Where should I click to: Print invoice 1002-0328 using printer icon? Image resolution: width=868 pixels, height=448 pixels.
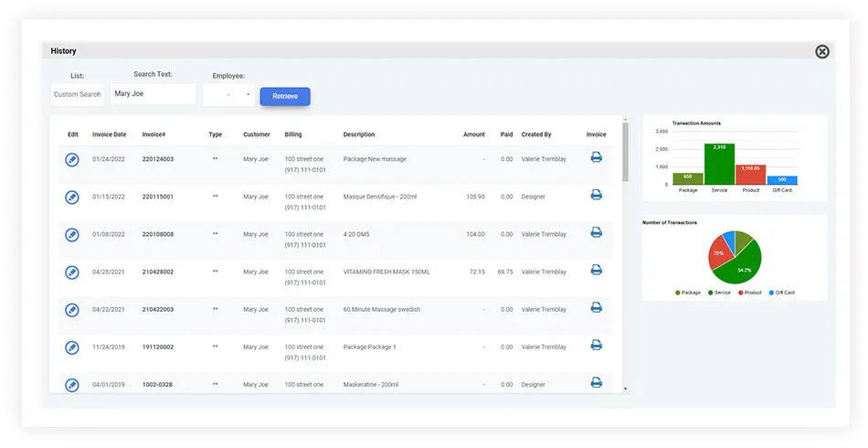(597, 382)
